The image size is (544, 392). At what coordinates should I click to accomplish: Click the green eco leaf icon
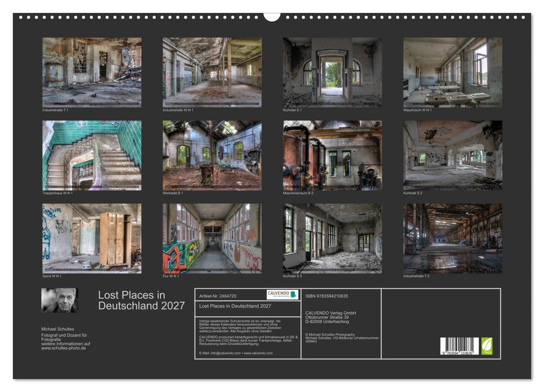coord(487,346)
